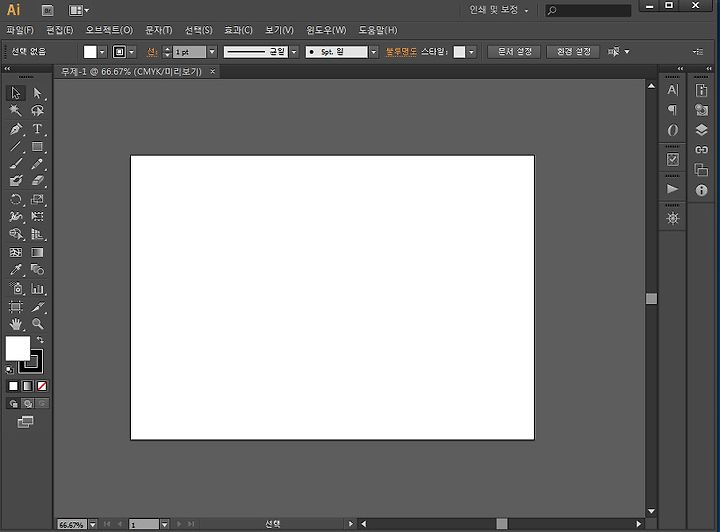Select the Slice tool
Viewport: 720px width, 532px height.
click(x=37, y=307)
